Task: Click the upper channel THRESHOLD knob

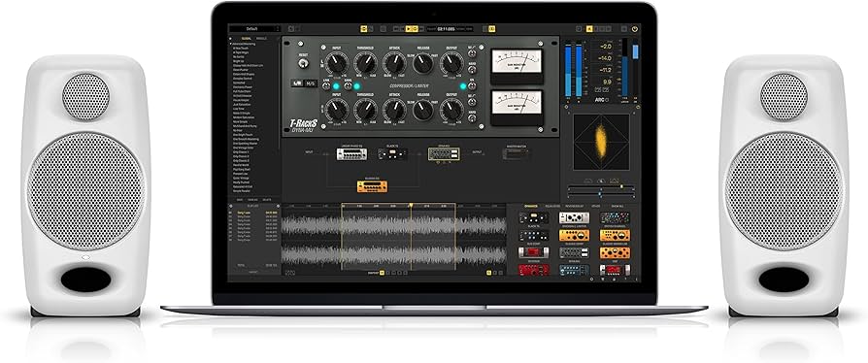Action: [x=365, y=64]
